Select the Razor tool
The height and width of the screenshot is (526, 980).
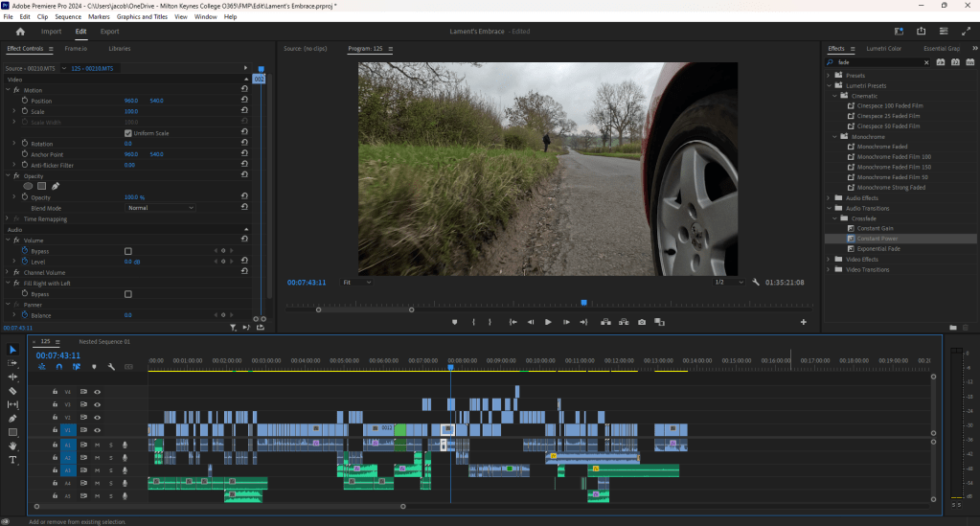click(13, 391)
